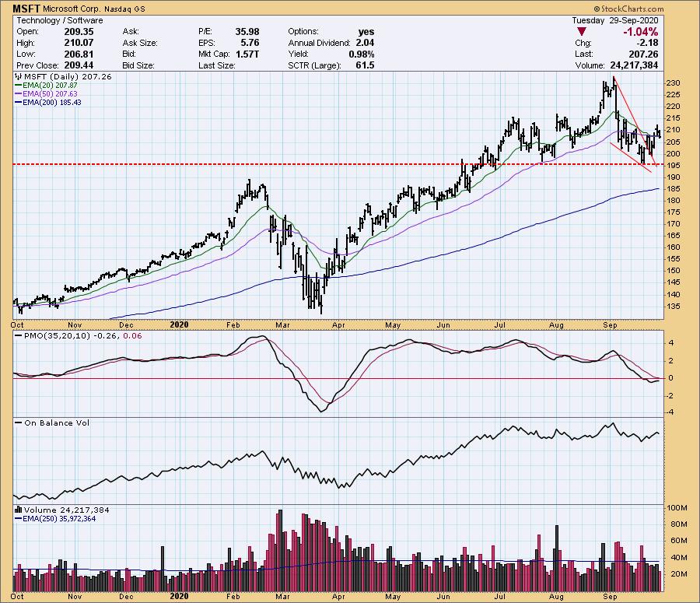
Task: Click the Oct label on bottom volume axis
Action: point(17,596)
